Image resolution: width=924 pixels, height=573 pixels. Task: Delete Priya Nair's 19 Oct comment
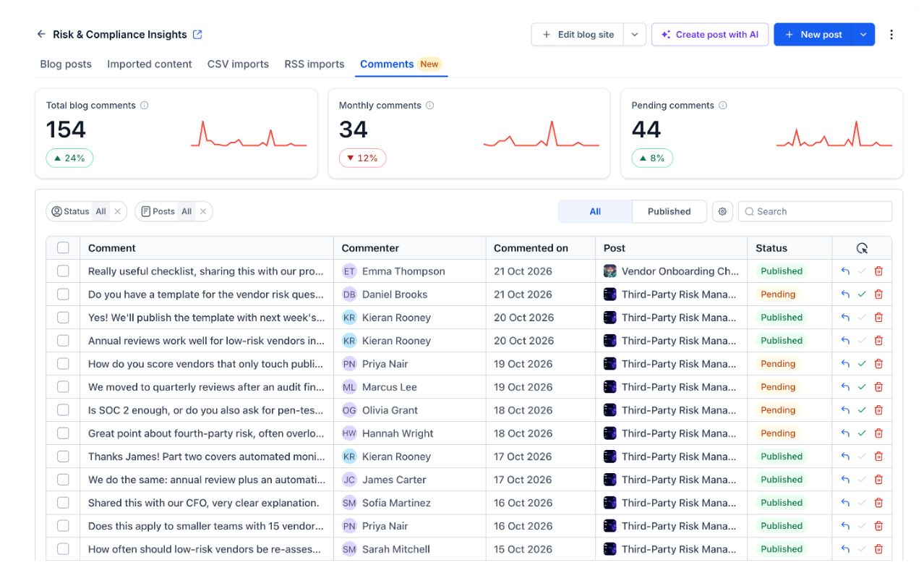point(878,364)
